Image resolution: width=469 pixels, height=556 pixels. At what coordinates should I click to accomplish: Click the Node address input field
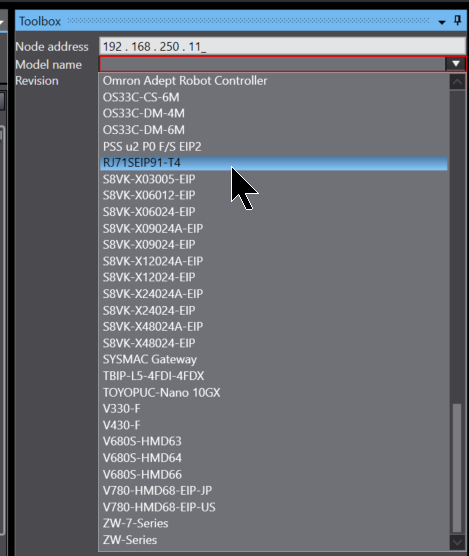pyautogui.click(x=283, y=46)
